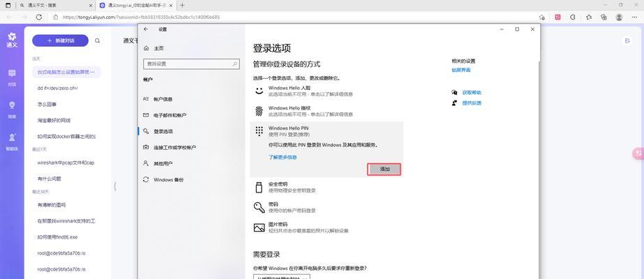The image size is (644, 279).
Task: Open chat 台式电脑怎么设置锁屏密…
Action: (66, 72)
